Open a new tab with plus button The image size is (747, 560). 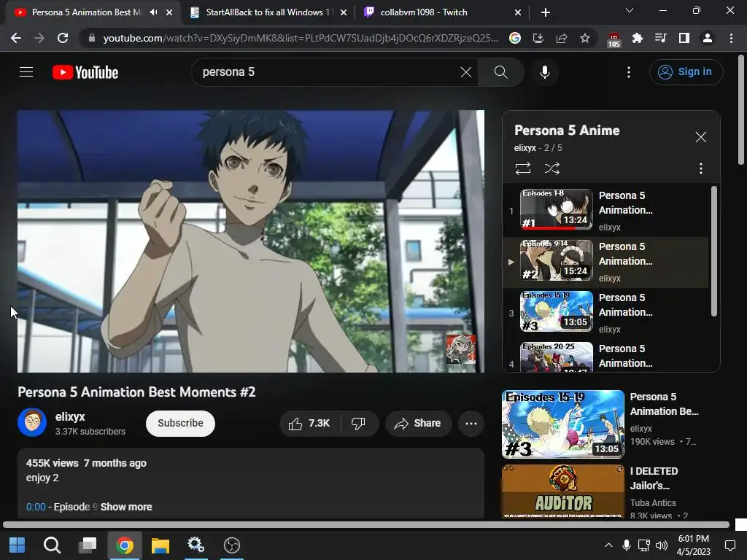tap(546, 12)
